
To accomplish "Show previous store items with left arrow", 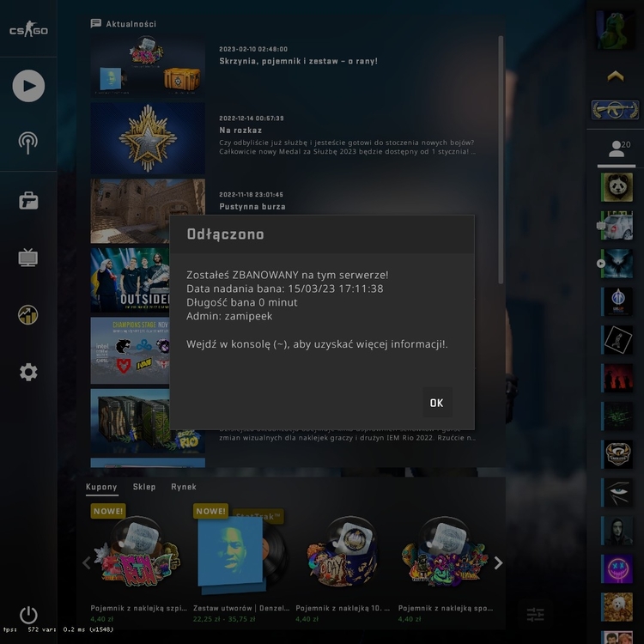I will [86, 562].
